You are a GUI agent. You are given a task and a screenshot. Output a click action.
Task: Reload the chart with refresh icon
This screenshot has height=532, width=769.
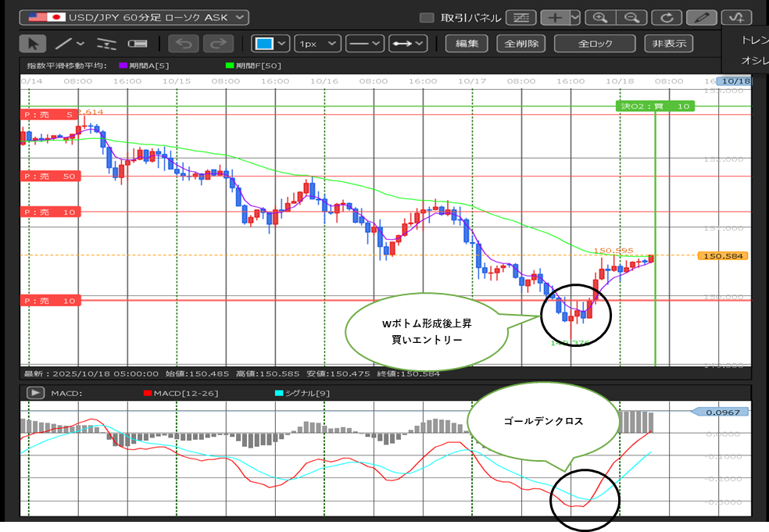point(667,17)
